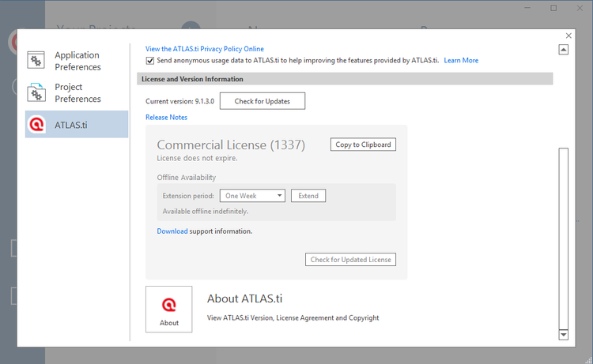This screenshot has height=364, width=593.
Task: Select the red ATLAS.ti sidebar logo icon
Action: [x=36, y=125]
